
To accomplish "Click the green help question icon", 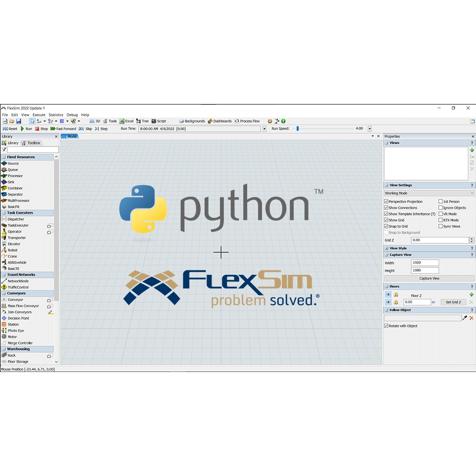I will 283,121.
